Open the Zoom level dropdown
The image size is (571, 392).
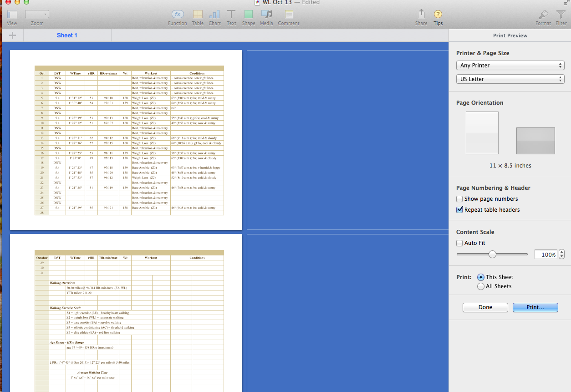point(37,14)
